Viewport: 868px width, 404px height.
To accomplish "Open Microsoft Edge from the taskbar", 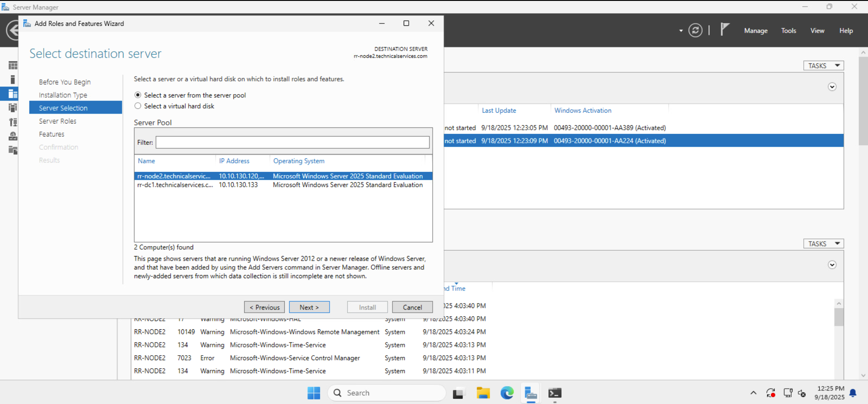I will coord(507,393).
